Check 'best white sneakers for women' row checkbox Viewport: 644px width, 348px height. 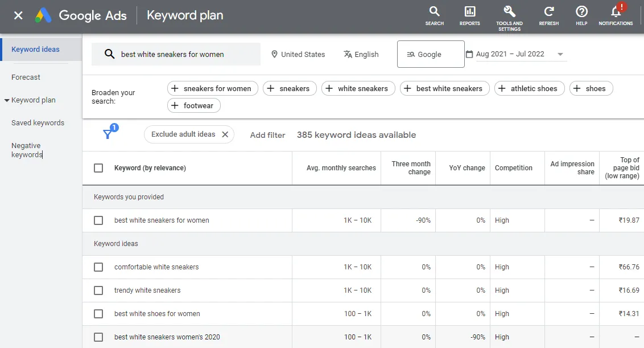coord(98,220)
